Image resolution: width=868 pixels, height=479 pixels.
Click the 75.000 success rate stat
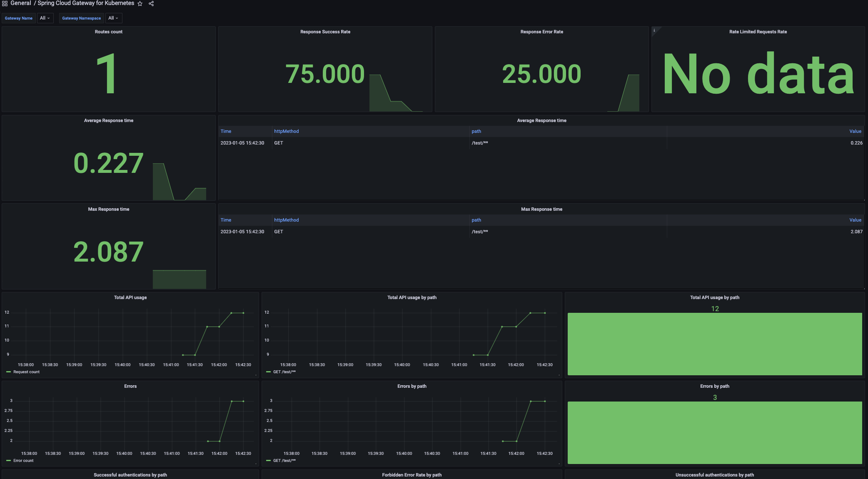(x=325, y=74)
